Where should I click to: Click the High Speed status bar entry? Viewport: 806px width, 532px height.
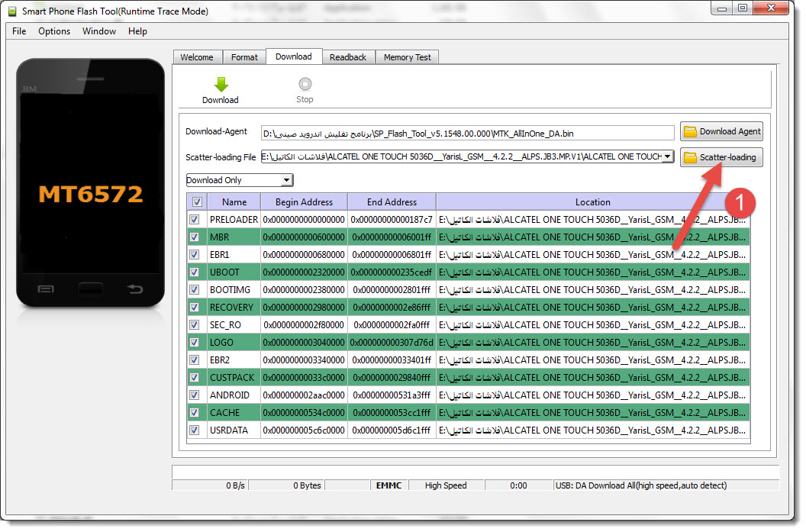[446, 485]
